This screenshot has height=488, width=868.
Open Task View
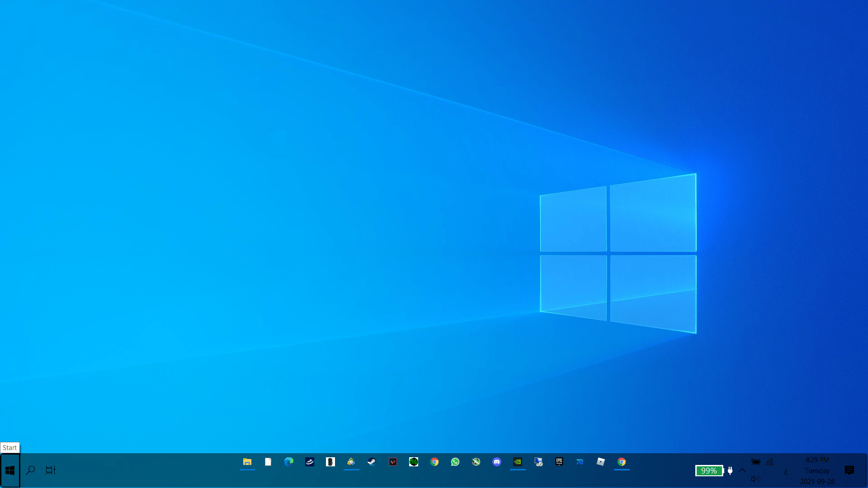[50, 470]
